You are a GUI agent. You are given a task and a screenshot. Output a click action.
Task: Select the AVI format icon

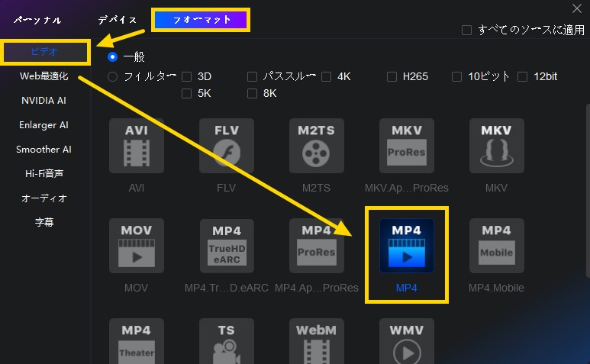pyautogui.click(x=136, y=146)
